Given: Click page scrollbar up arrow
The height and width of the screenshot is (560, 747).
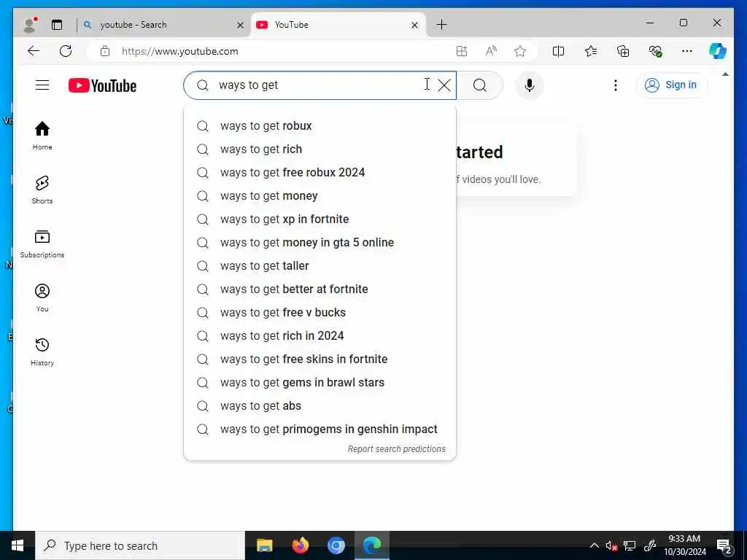Looking at the screenshot, I should click(x=725, y=74).
